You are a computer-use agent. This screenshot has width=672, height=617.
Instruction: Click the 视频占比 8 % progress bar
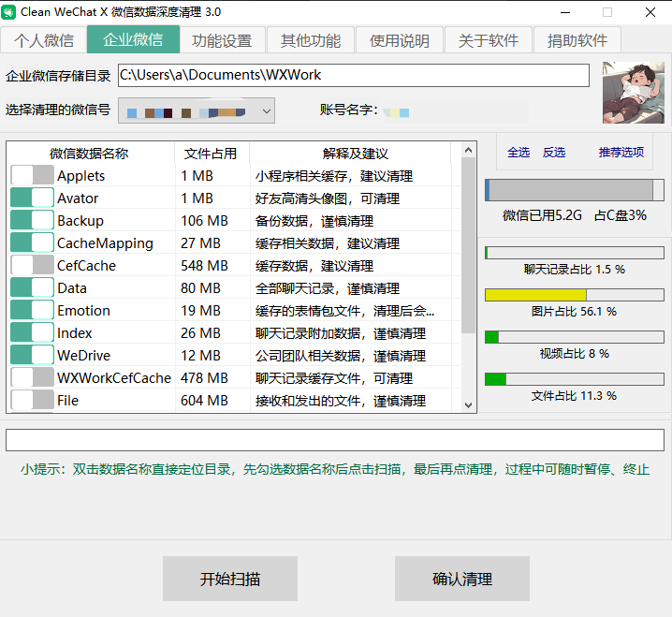click(575, 337)
